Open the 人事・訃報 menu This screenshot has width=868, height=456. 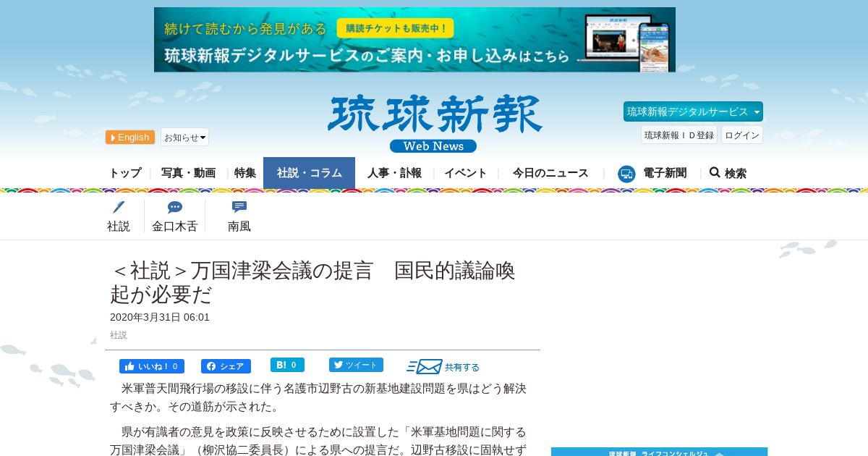coord(394,173)
